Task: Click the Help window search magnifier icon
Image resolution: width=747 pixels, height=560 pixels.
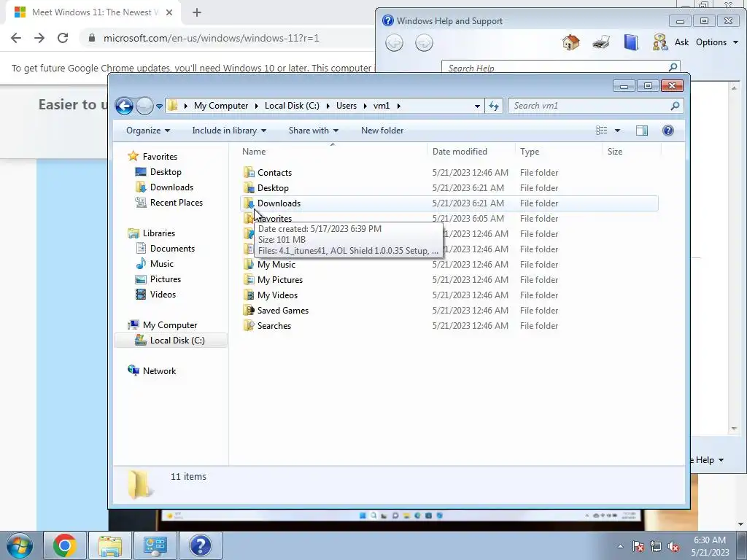Action: (x=673, y=67)
